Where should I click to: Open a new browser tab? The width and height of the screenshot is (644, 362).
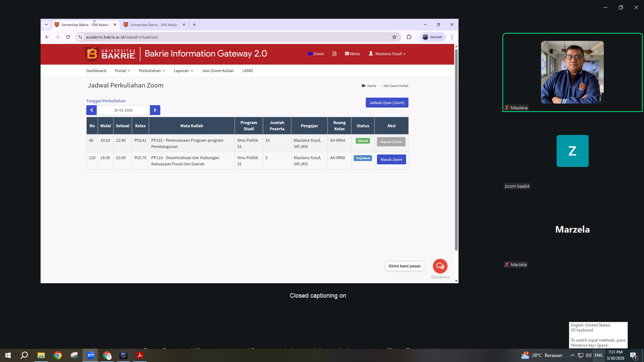(194, 25)
